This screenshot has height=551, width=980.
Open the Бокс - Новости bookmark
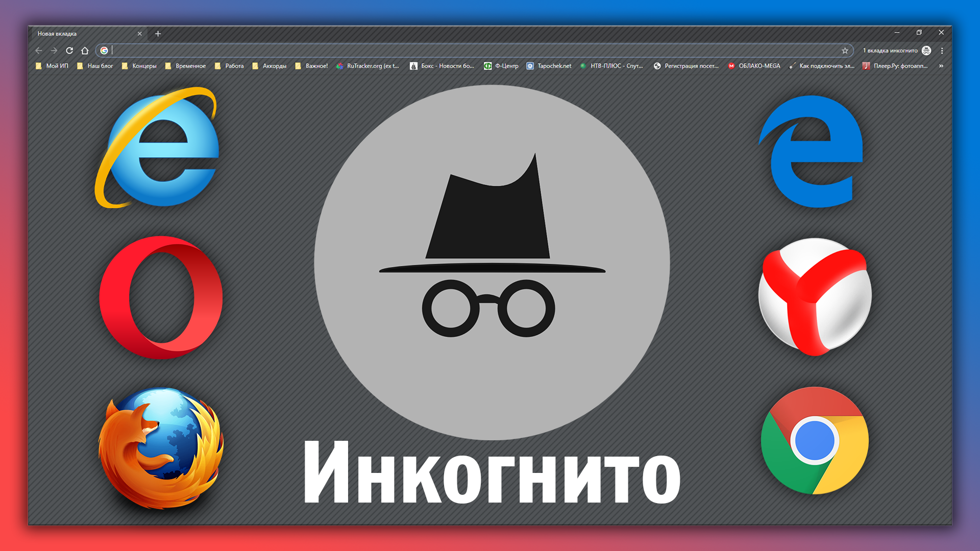pos(442,66)
